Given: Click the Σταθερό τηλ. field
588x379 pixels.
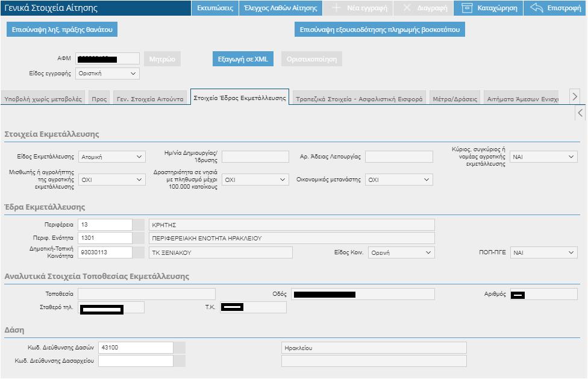Looking at the screenshot, I should coord(111,307).
